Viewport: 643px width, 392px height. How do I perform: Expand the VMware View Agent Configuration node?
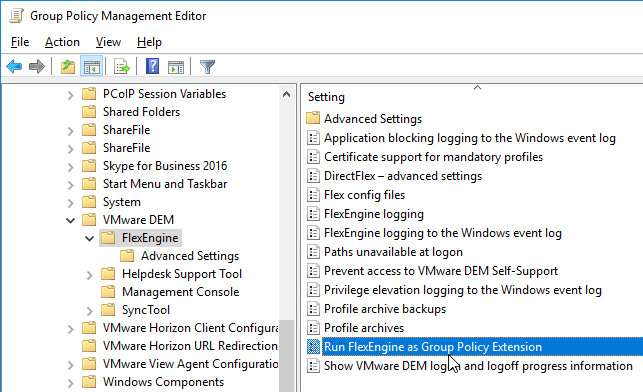pyautogui.click(x=71, y=365)
